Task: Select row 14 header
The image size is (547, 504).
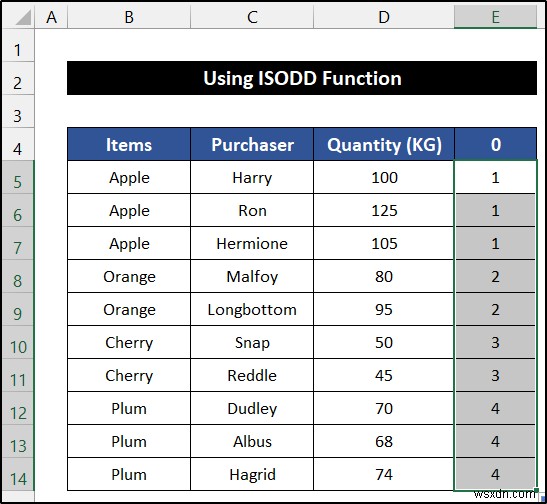Action: pos(17,474)
